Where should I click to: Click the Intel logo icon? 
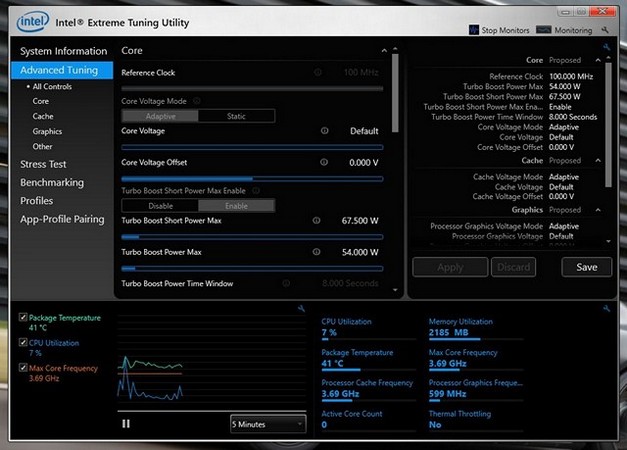33,22
